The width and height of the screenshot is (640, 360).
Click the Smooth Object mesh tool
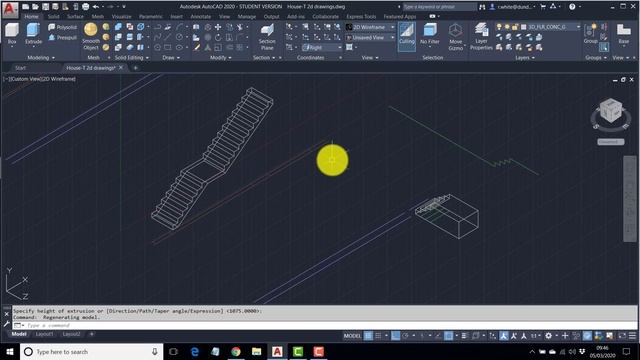[91, 37]
